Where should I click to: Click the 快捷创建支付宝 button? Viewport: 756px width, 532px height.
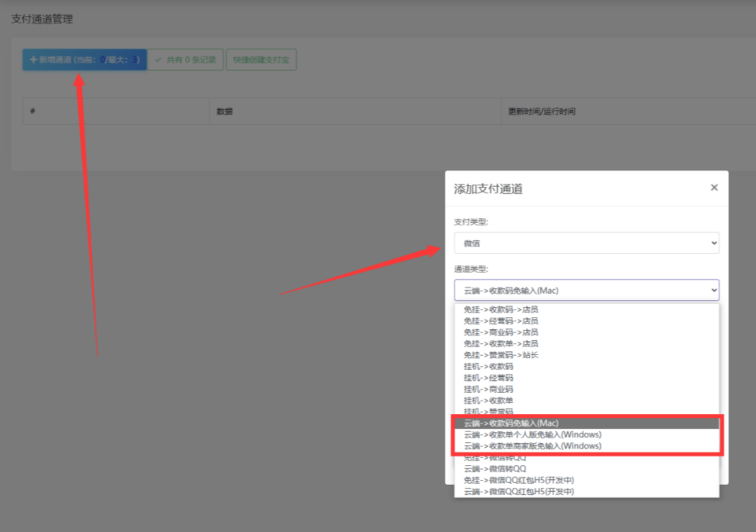[261, 59]
